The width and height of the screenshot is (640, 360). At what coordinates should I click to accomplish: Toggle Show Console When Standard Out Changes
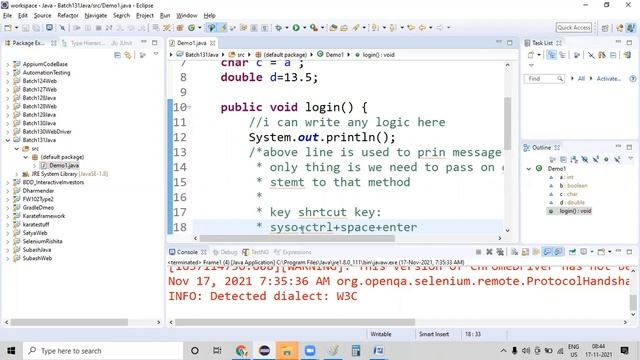[x=547, y=252]
